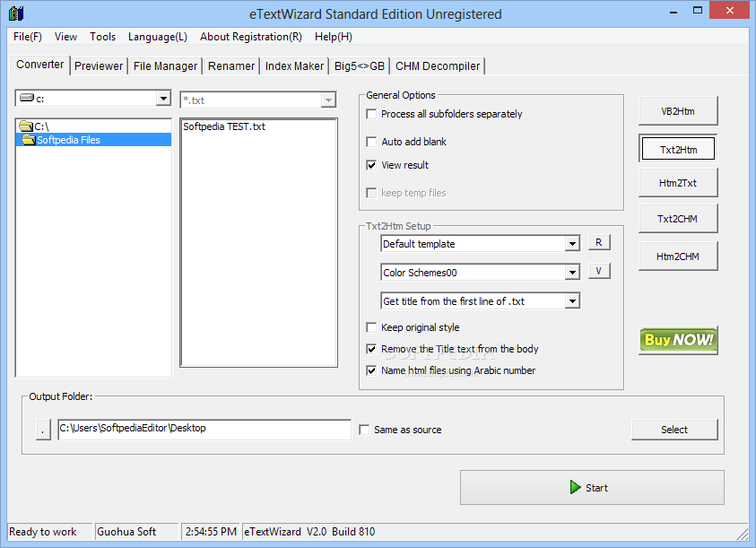Open the View menu

coord(65,37)
